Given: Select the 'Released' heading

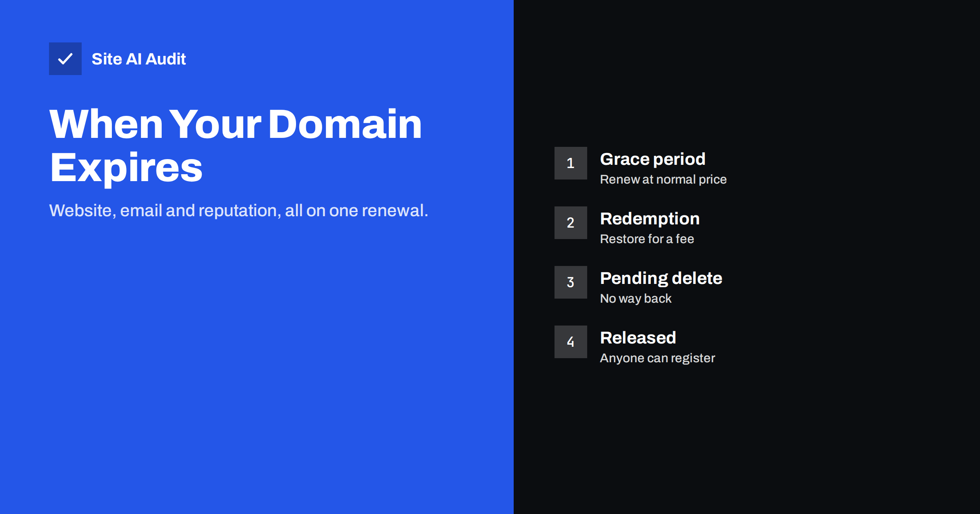Looking at the screenshot, I should coord(638,338).
